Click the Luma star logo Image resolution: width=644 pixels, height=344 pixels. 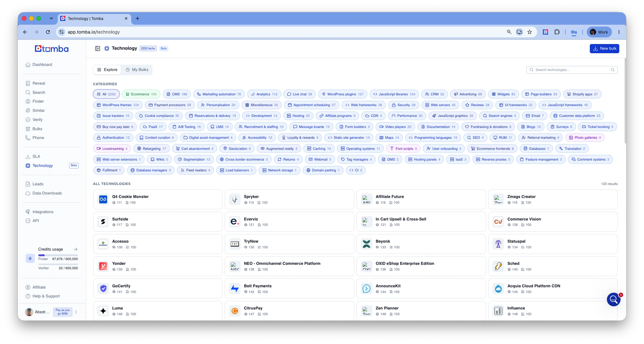[103, 311]
